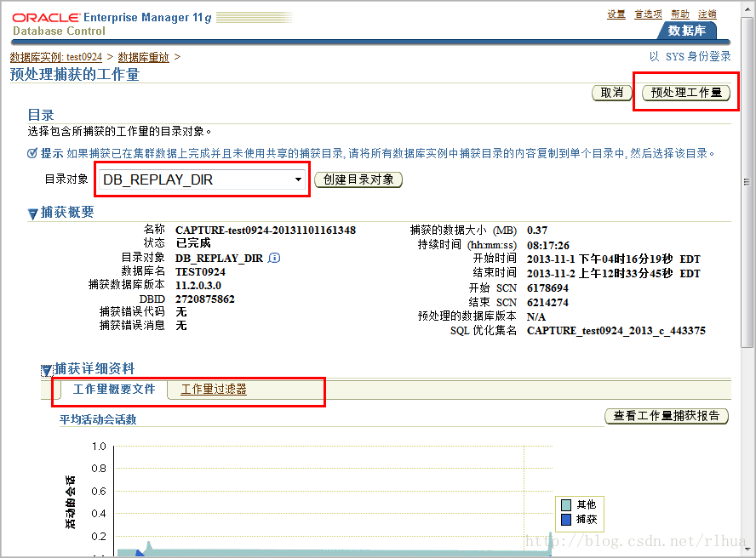Open the 帮助 link
Screen dimensions: 756x558
click(680, 14)
